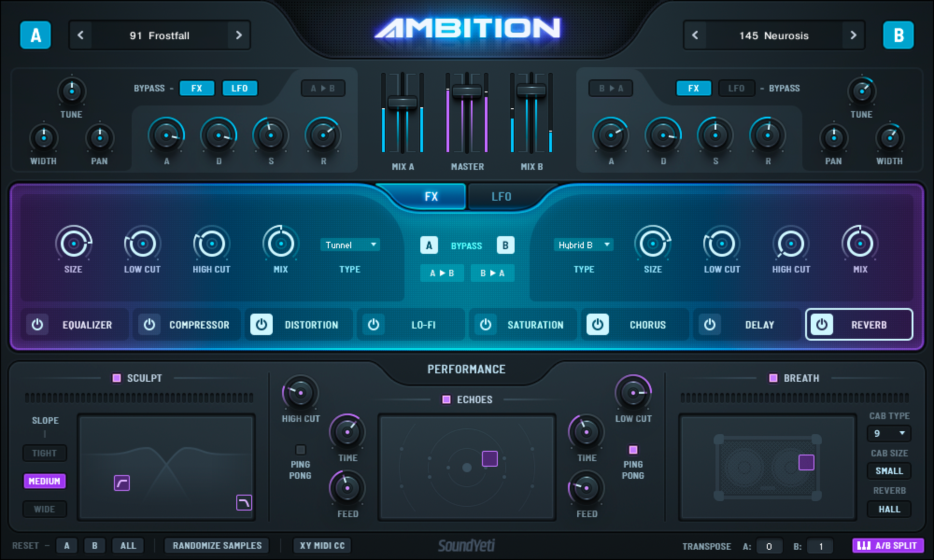
Task: Toggle the Saturation power icon
Action: point(486,325)
